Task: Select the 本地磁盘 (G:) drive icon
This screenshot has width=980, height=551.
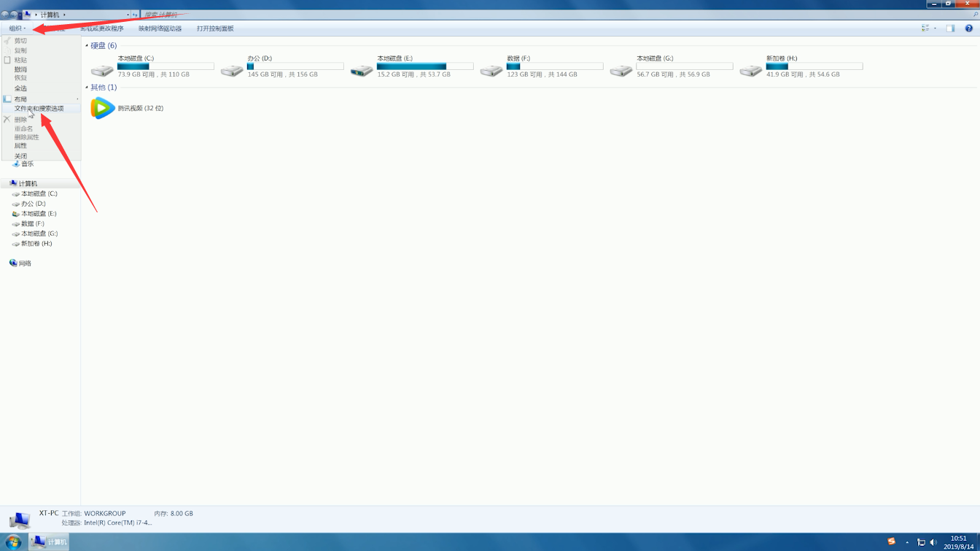Action: point(621,70)
